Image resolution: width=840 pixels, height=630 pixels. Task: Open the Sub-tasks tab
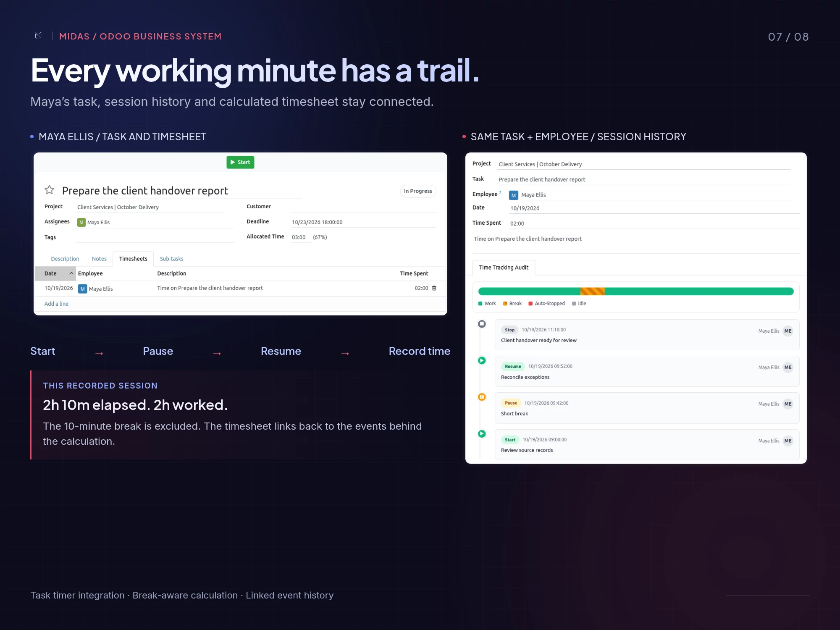pos(171,259)
